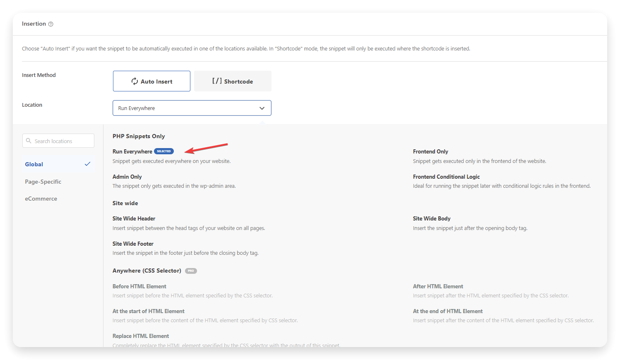Viewport: 620px width, 364px height.
Task: Click the Shortcode bracket icon
Action: [x=217, y=81]
